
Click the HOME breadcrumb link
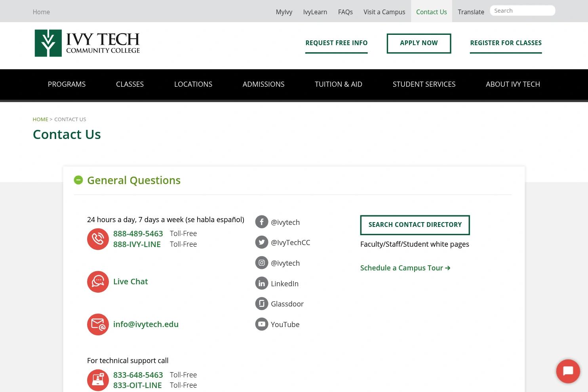pos(40,119)
